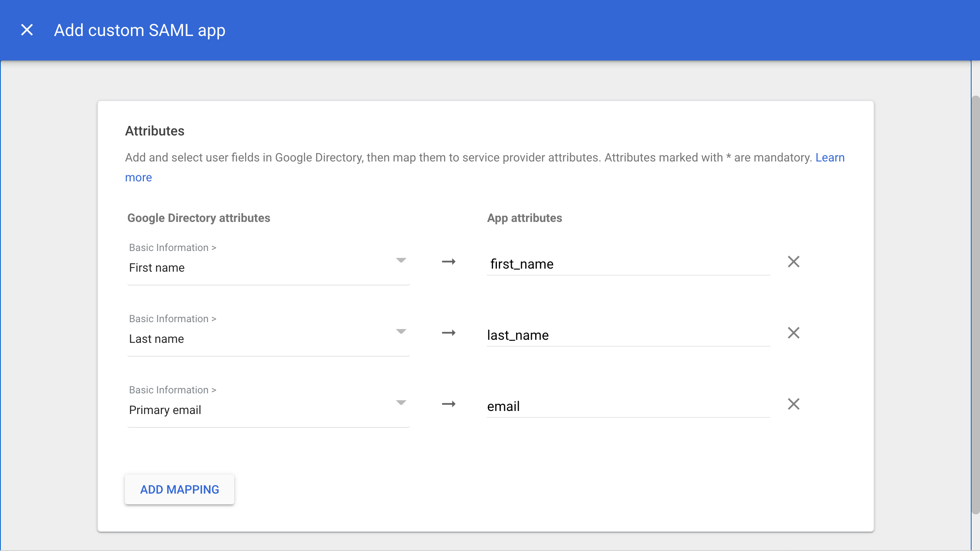Edit the email app attribute field
The width and height of the screenshot is (980, 551).
tap(628, 406)
